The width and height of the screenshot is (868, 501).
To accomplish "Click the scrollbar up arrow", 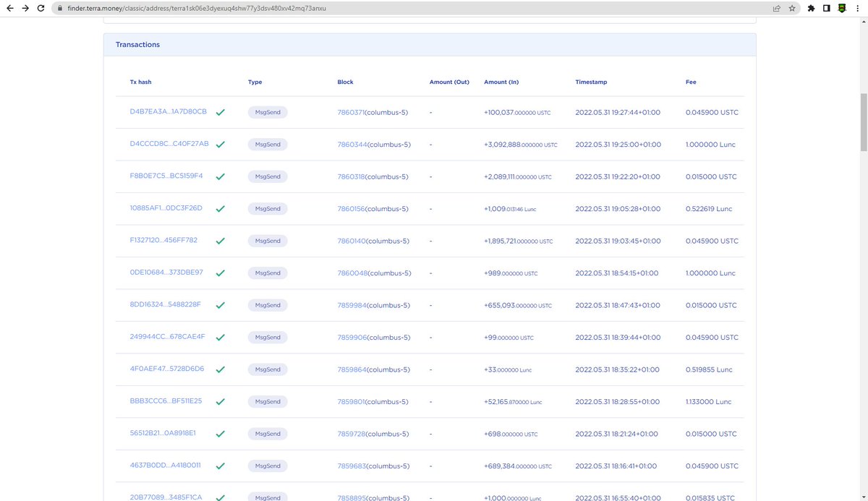I will tap(862, 23).
